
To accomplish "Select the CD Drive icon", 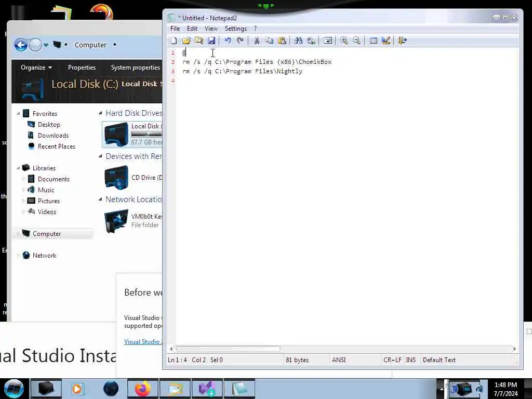I will (116, 178).
